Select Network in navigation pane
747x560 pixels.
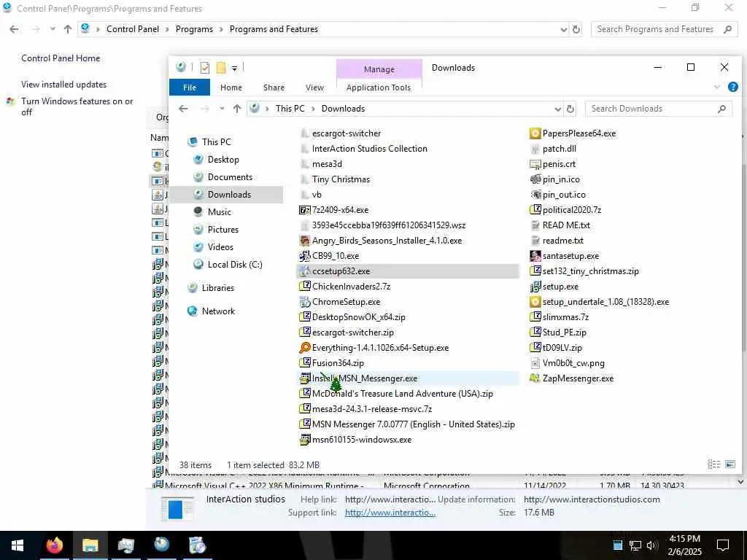218,311
